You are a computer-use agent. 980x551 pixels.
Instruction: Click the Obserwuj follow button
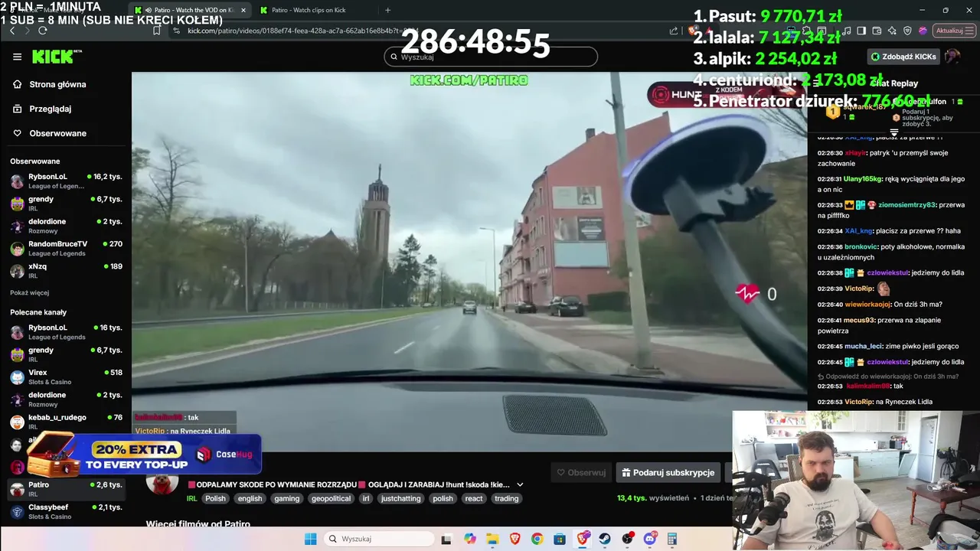(581, 473)
